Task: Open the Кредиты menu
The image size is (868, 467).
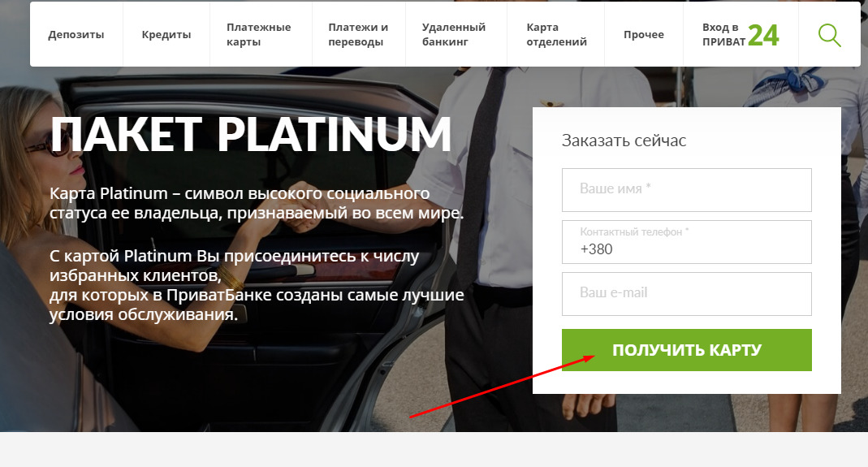Action: [x=166, y=34]
